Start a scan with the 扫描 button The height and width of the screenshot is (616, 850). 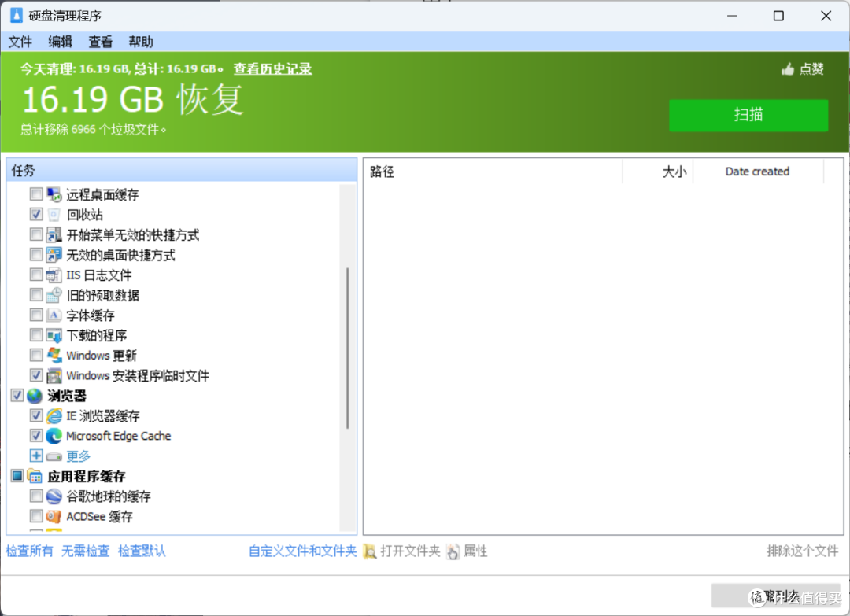tap(748, 115)
